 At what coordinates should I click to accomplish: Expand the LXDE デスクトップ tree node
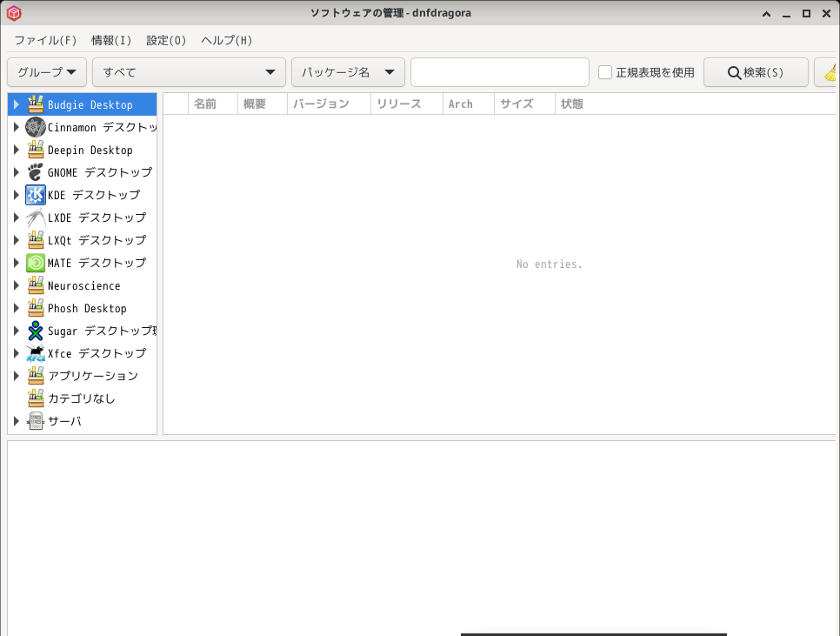coord(16,218)
